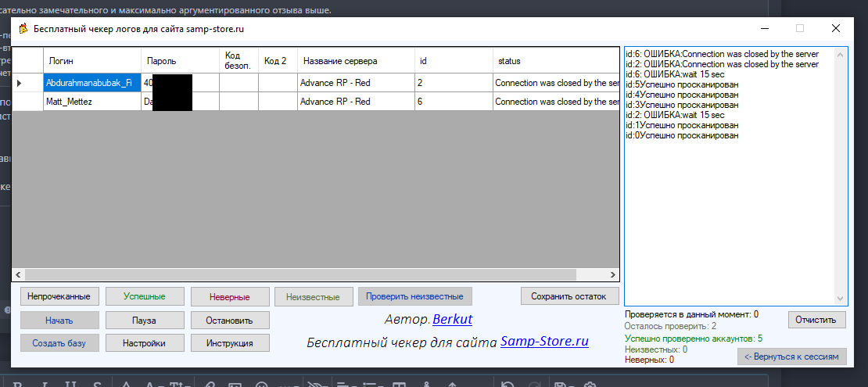Click the id cell showing 2
Image resolution: width=868 pixels, height=387 pixels.
pyautogui.click(x=454, y=83)
